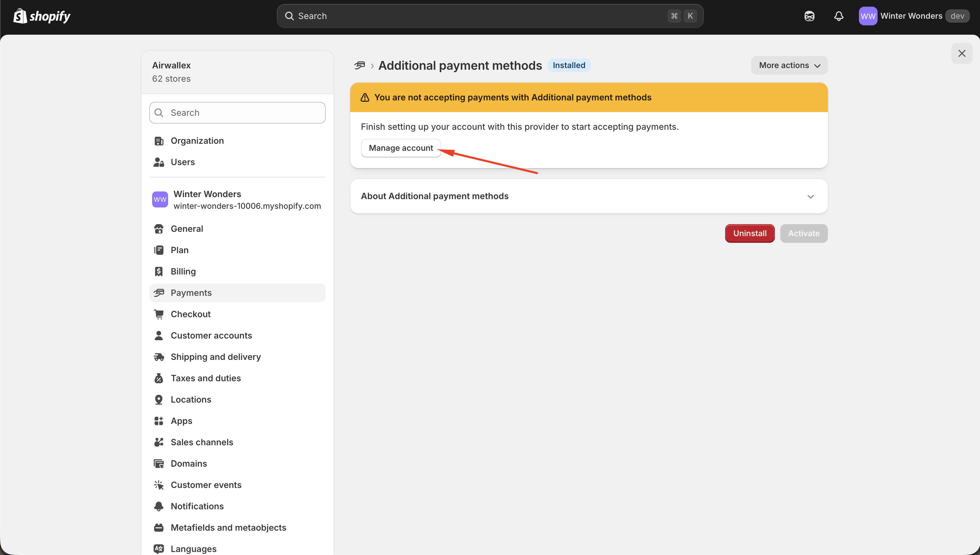Open Organization settings
The height and width of the screenshot is (555, 980).
(237, 141)
